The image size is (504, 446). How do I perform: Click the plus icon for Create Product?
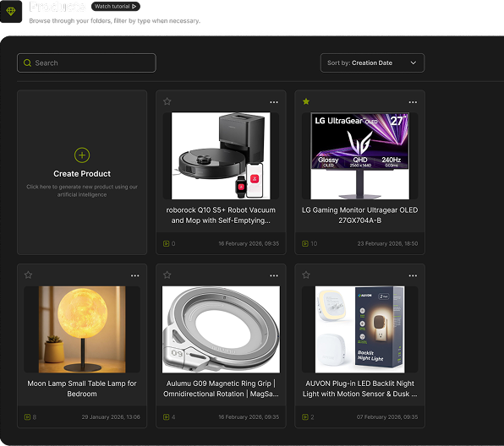(x=82, y=155)
